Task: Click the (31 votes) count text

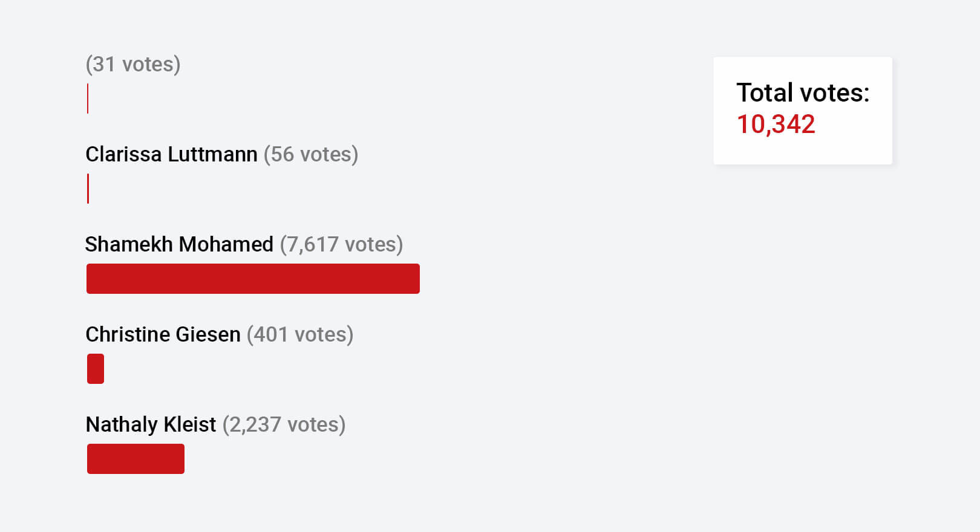Action: tap(133, 64)
